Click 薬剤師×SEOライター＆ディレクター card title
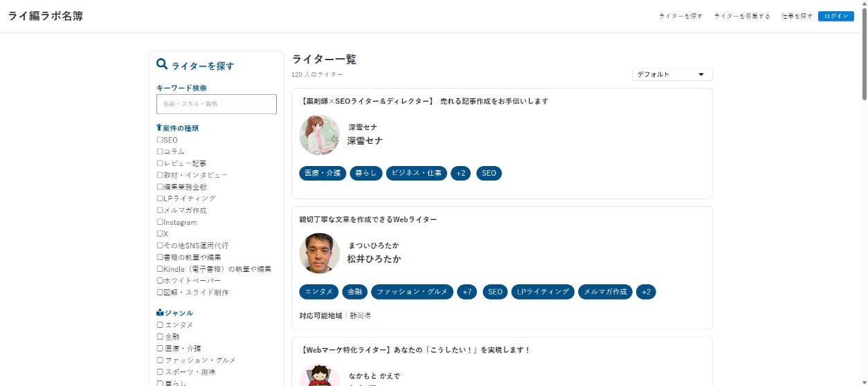 (x=424, y=101)
